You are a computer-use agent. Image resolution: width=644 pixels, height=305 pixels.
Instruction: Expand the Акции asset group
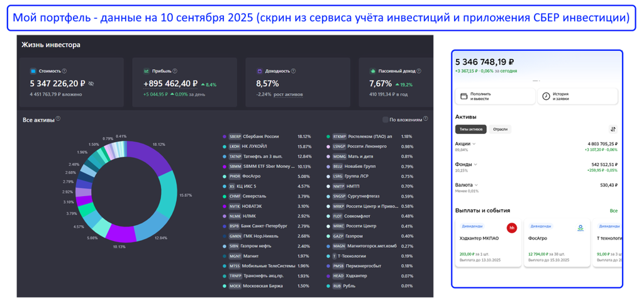point(474,144)
